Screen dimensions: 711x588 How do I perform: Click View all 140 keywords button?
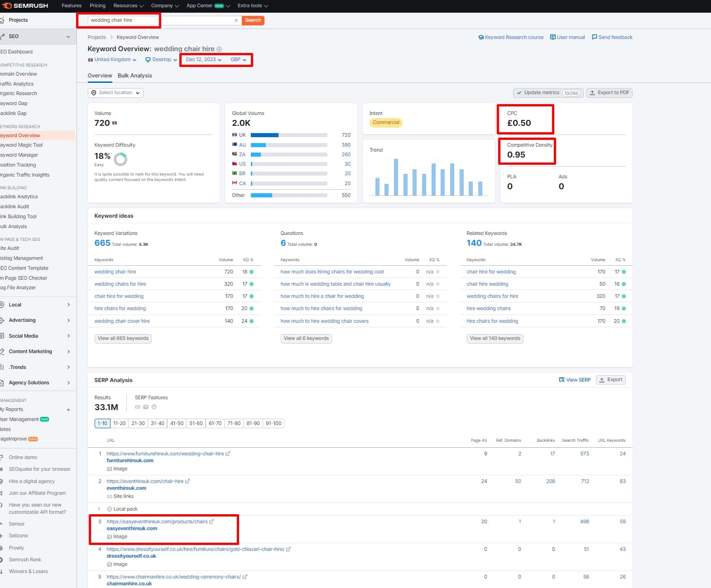tap(495, 339)
